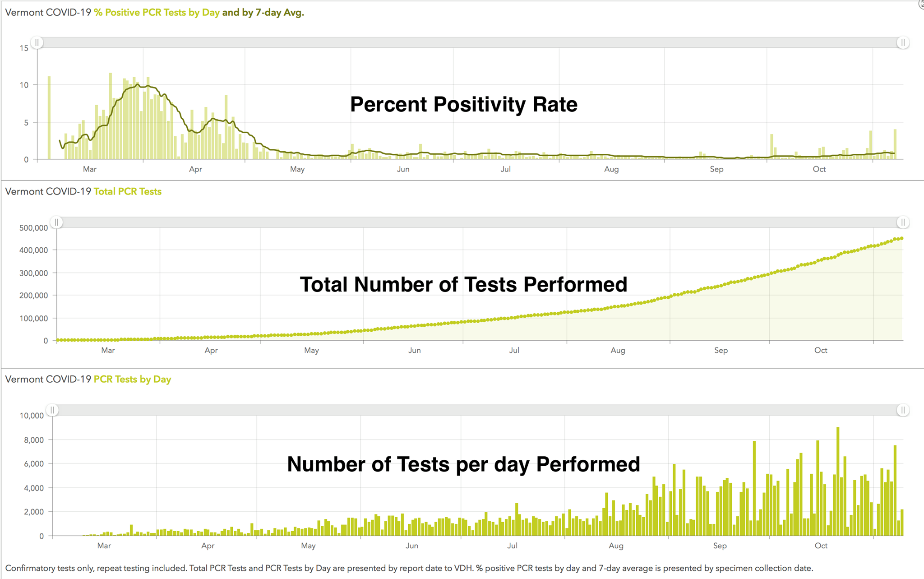The width and height of the screenshot is (924, 579).
Task: Click isolated first bar in positivity chart
Action: click(49, 118)
